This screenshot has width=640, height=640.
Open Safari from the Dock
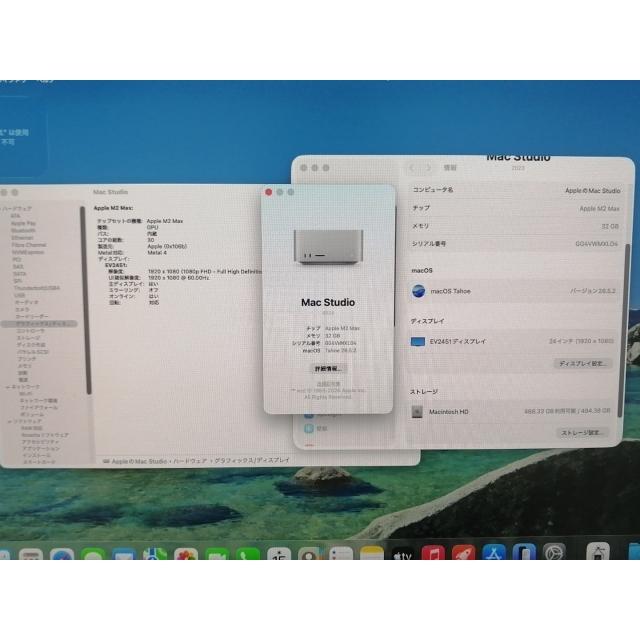point(62,553)
